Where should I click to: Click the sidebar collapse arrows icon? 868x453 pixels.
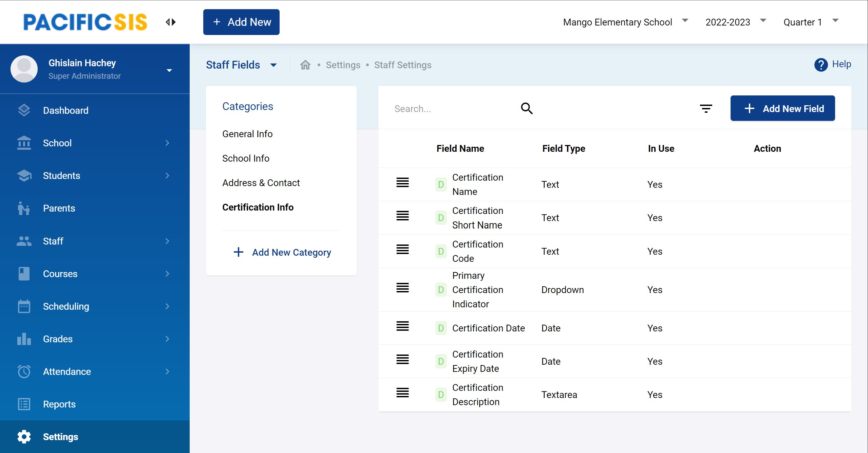(171, 22)
